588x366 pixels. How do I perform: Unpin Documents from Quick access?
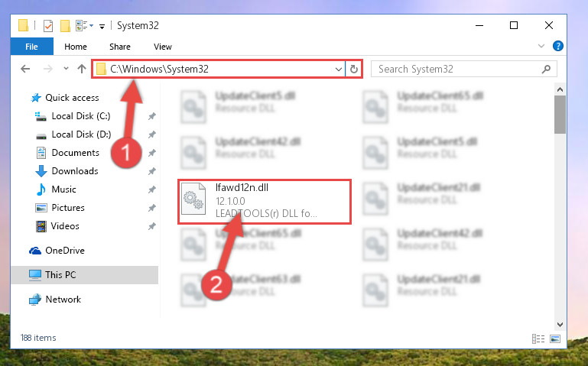click(x=152, y=153)
